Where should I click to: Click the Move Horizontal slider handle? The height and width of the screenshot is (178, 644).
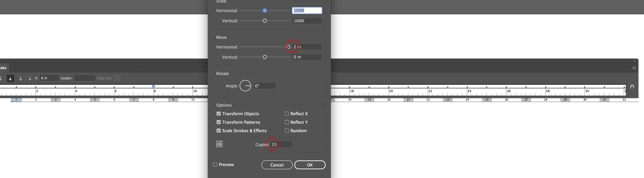[x=288, y=47]
